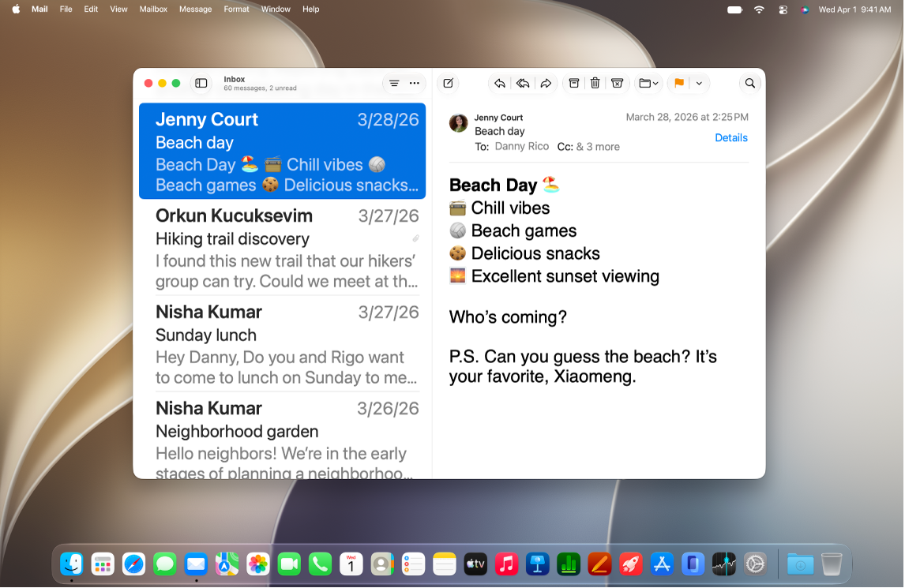Click the Reply All button
The width and height of the screenshot is (905, 588).
tap(523, 83)
